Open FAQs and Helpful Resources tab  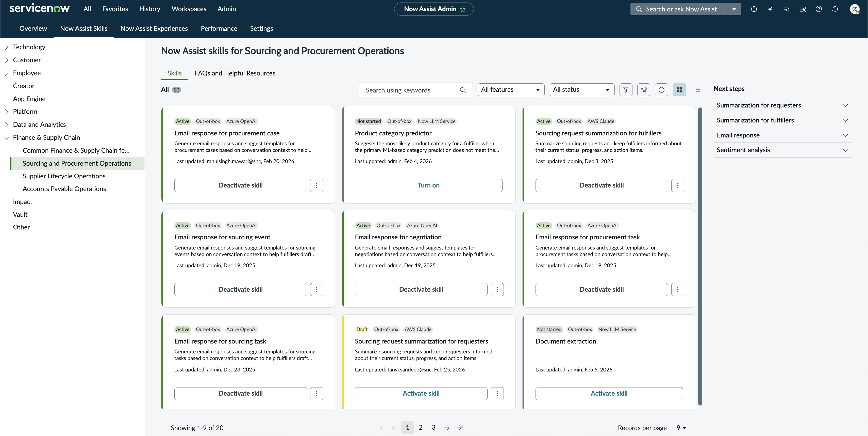[x=235, y=73]
